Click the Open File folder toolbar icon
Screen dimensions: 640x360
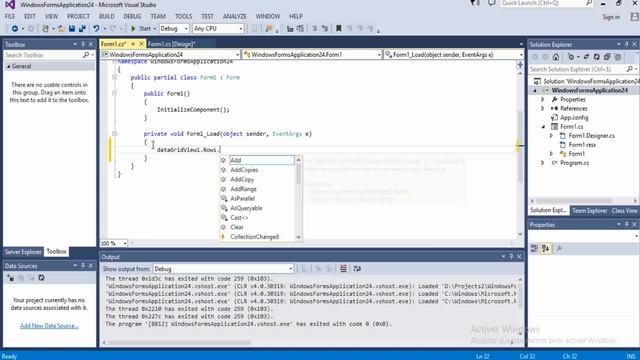(x=61, y=29)
